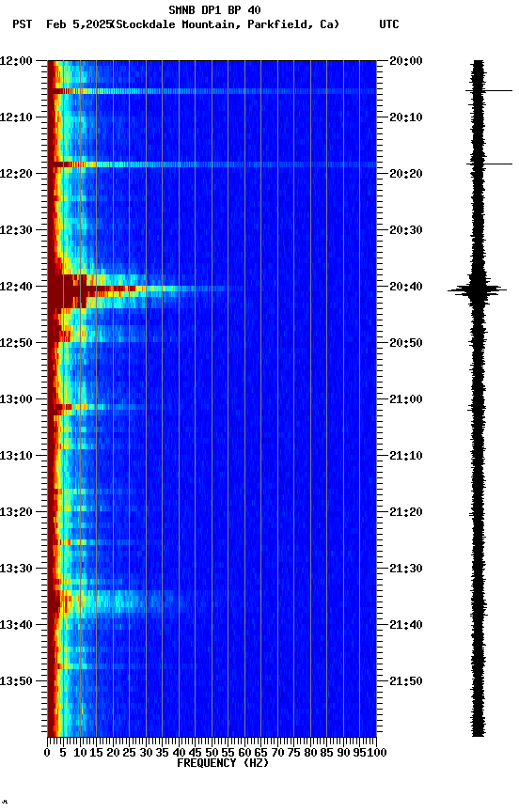The image size is (519, 812).
Task: Click the '0' frequency tick label
Action: pos(47,753)
